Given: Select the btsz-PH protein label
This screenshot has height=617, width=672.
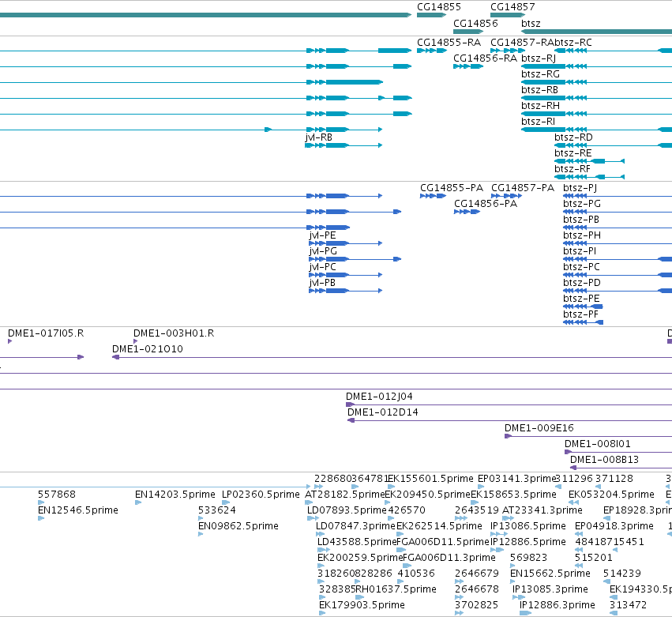Looking at the screenshot, I should (x=582, y=235).
